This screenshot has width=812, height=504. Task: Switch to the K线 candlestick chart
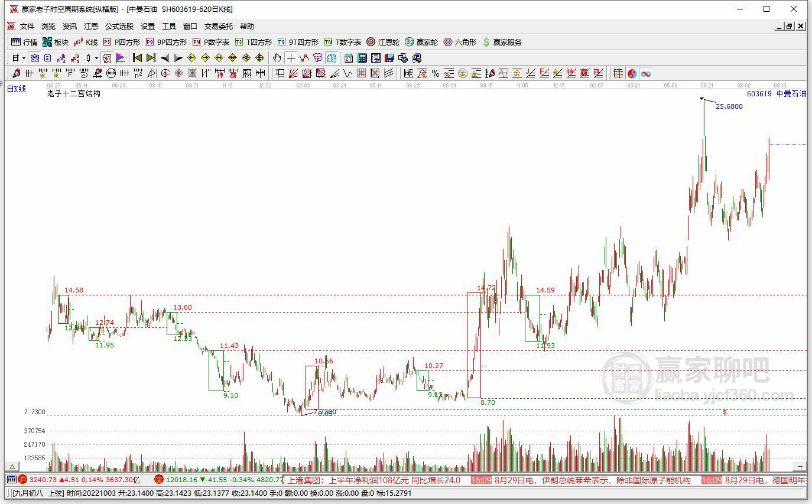point(86,42)
